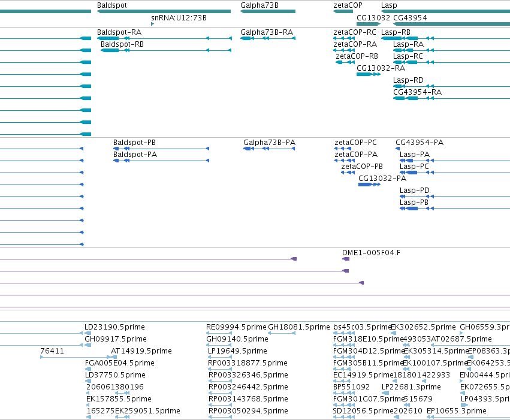Open the FGA005E04.5prime EST label
This screenshot has height=420, width=510.
click(120, 363)
